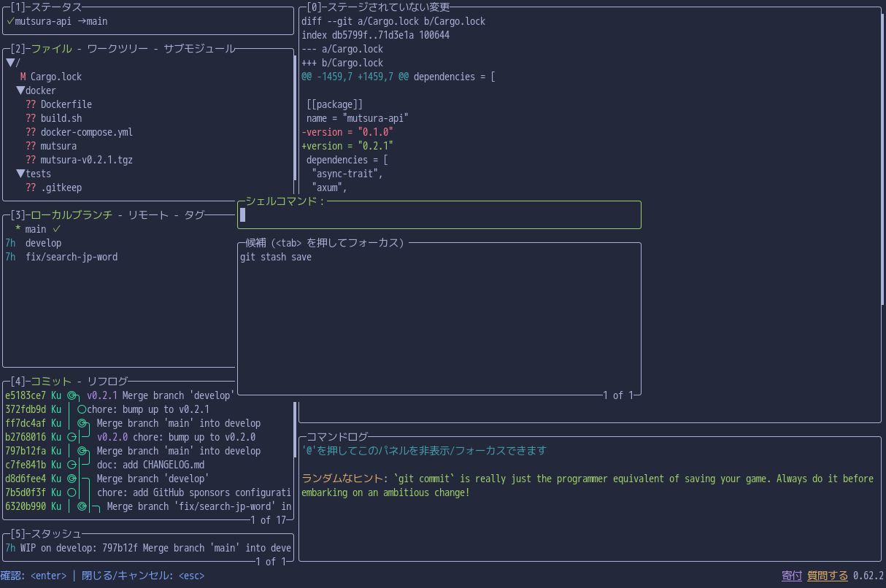
Task: Collapse the docker folder
Action: (x=20, y=90)
